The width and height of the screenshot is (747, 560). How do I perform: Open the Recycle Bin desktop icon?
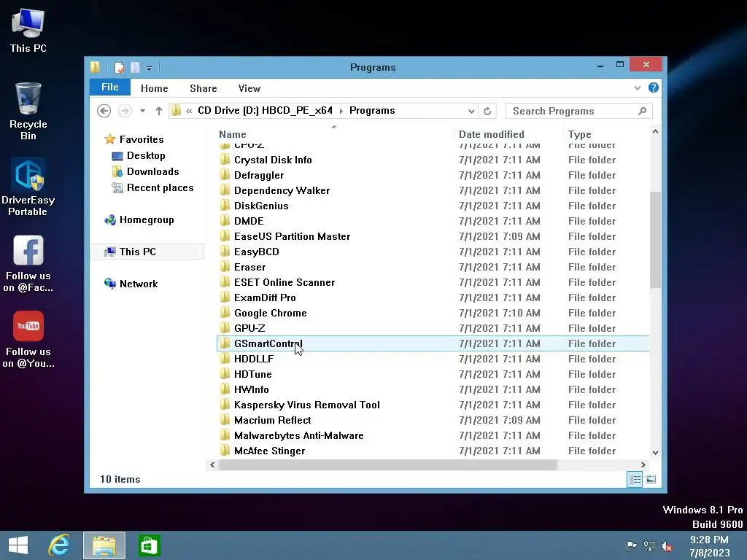point(28,111)
